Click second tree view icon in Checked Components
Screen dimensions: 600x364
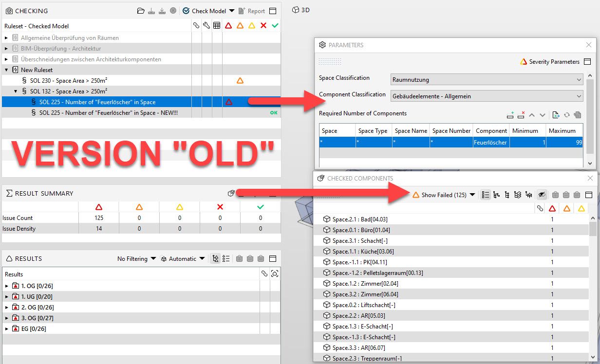tap(507, 195)
